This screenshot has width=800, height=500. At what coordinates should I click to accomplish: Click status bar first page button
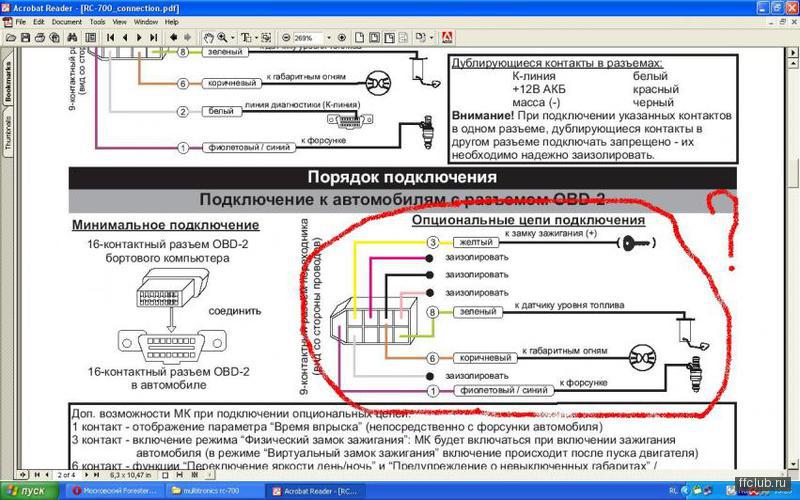tap(37, 474)
